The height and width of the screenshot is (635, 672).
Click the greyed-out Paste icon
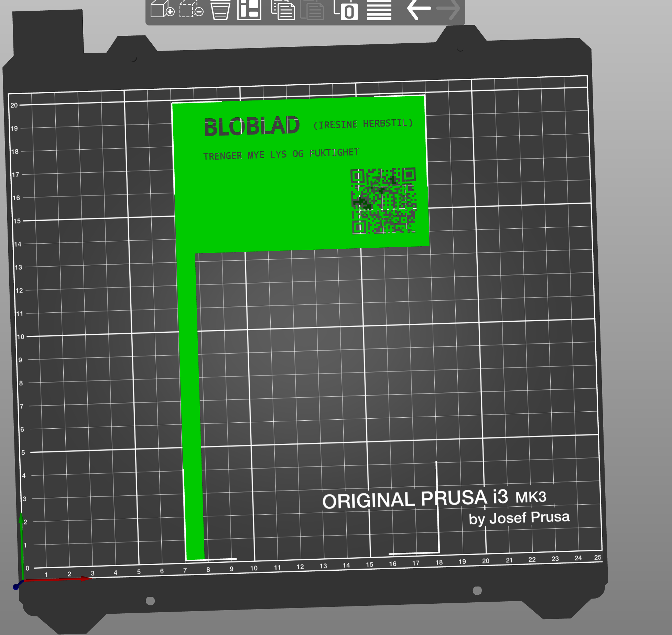(312, 10)
